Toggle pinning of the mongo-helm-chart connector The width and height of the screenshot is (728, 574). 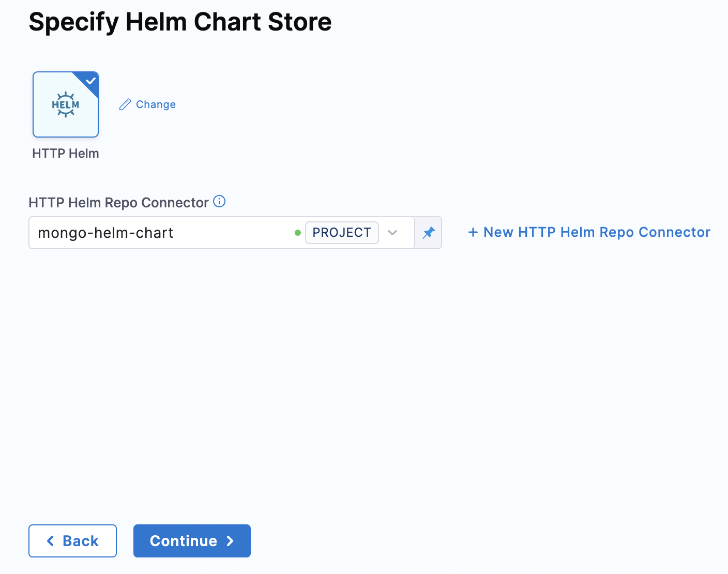(428, 233)
